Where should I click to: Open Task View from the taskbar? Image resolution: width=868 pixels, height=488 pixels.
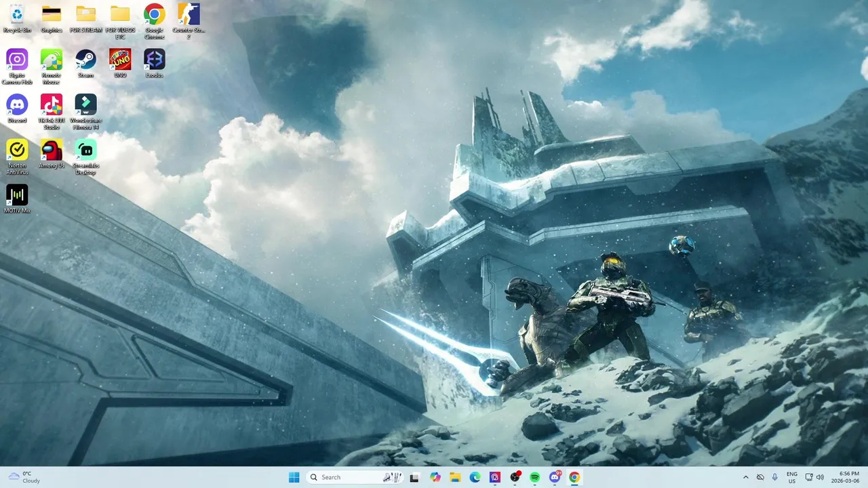pyautogui.click(x=414, y=477)
